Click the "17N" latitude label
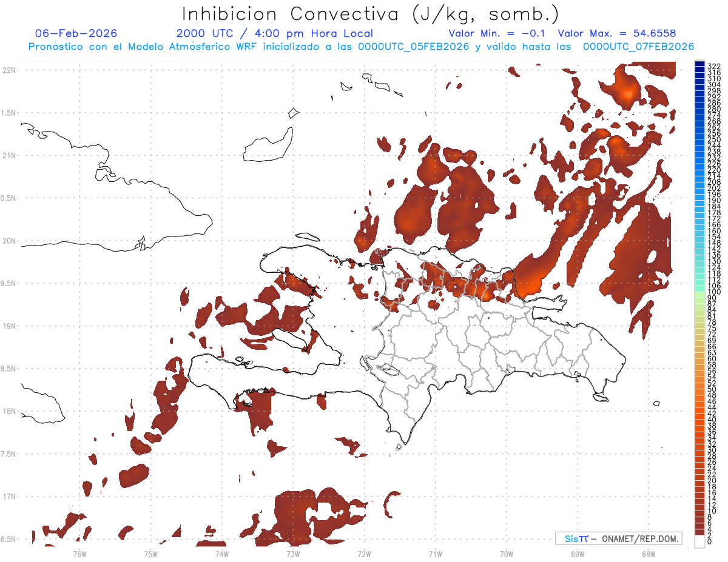The width and height of the screenshot is (728, 562). [9, 497]
